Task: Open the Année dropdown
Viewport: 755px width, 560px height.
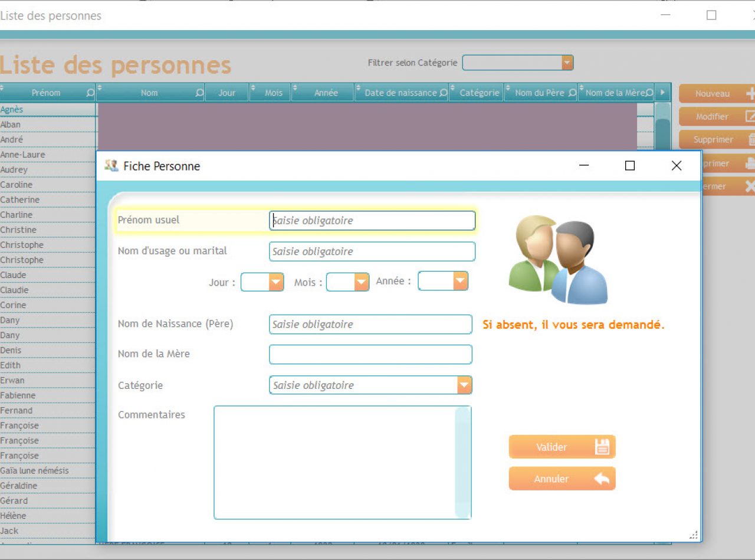Action: coord(460,281)
